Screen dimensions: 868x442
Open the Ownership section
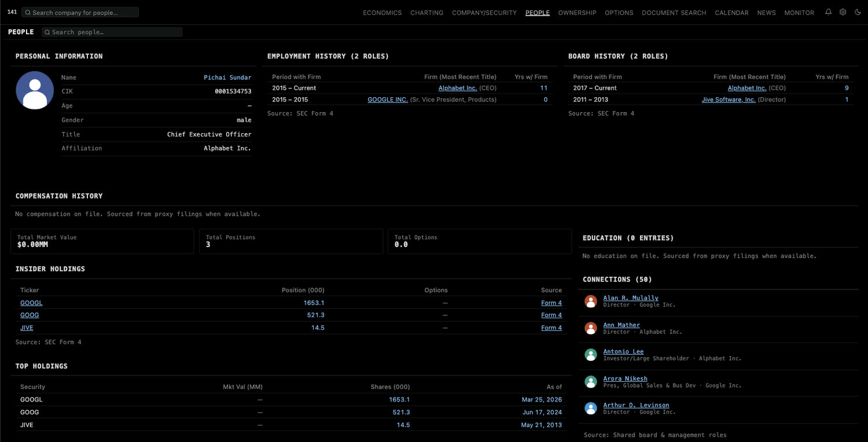pos(577,13)
